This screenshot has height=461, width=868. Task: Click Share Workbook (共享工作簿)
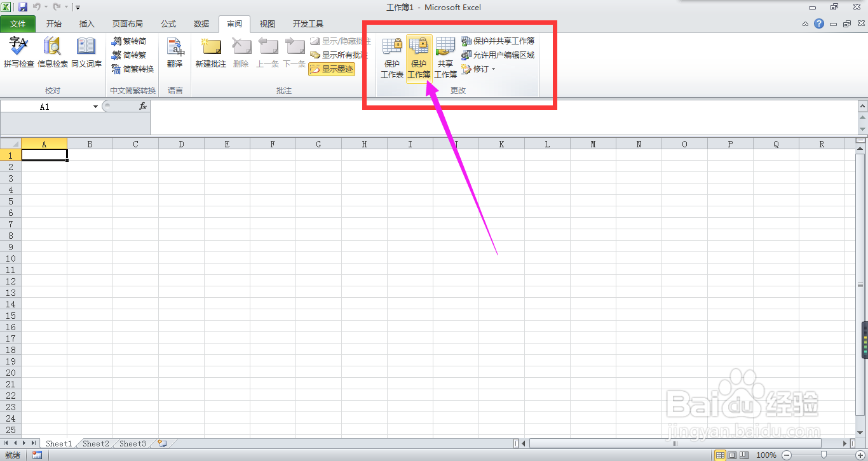pos(445,58)
